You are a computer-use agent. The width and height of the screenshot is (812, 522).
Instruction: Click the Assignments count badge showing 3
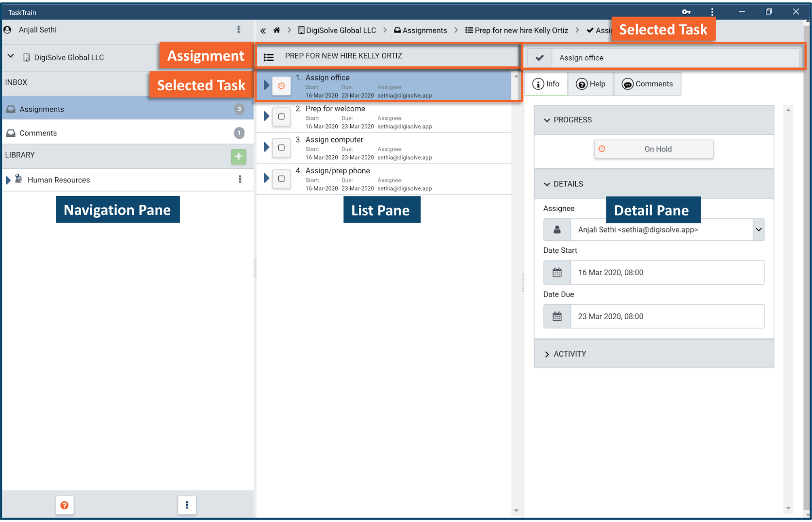click(239, 109)
